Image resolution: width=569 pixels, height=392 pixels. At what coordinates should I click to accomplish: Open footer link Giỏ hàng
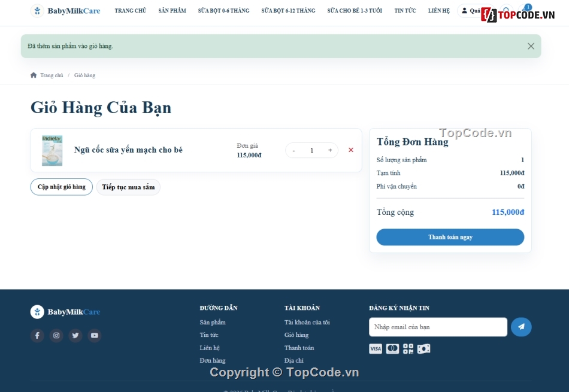click(296, 335)
